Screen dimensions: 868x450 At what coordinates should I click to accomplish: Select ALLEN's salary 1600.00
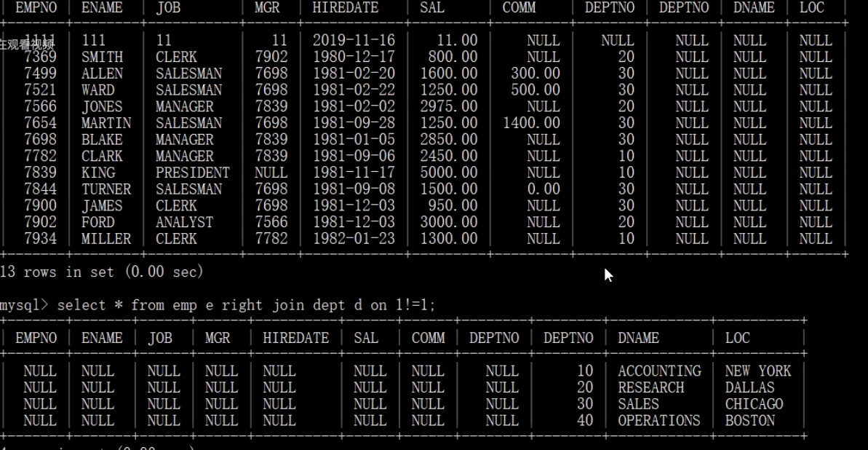[x=449, y=74]
